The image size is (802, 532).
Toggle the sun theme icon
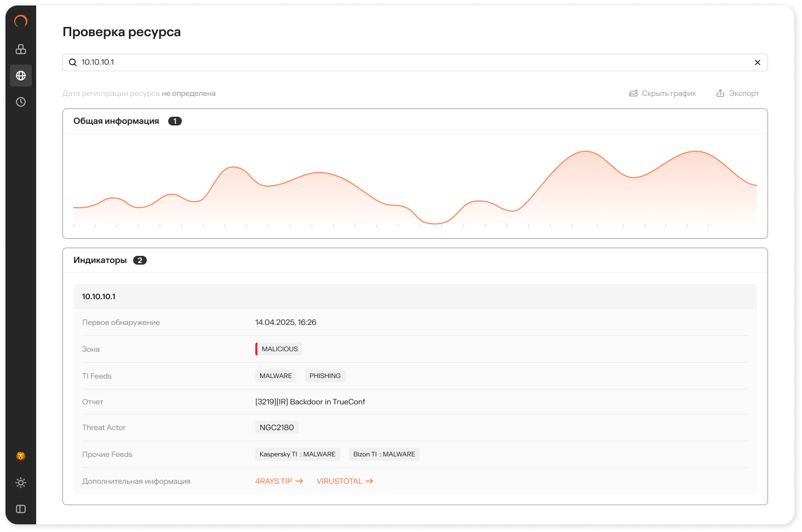tap(21, 483)
